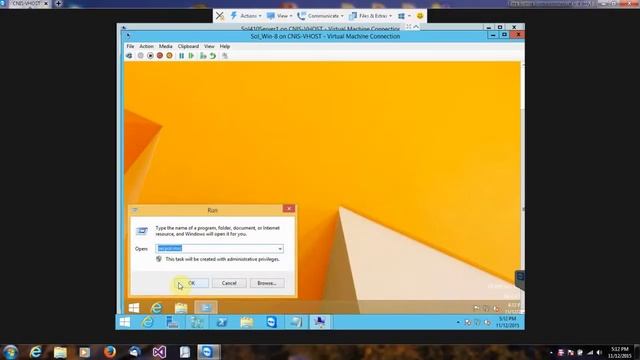Click the VM Start toolbar icon

[141, 56]
